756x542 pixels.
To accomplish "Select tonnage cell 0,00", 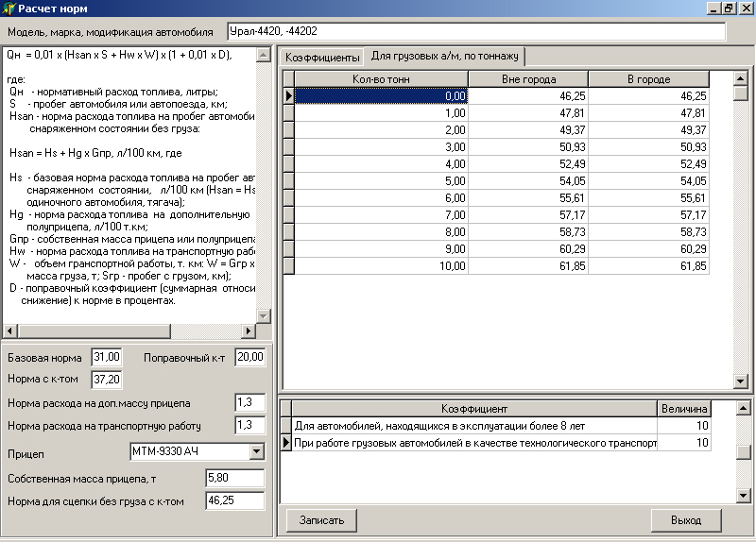I will 381,96.
